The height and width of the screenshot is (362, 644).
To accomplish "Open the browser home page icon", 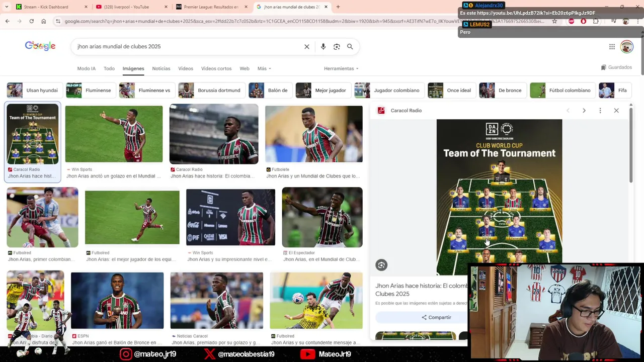I will click(x=43, y=21).
